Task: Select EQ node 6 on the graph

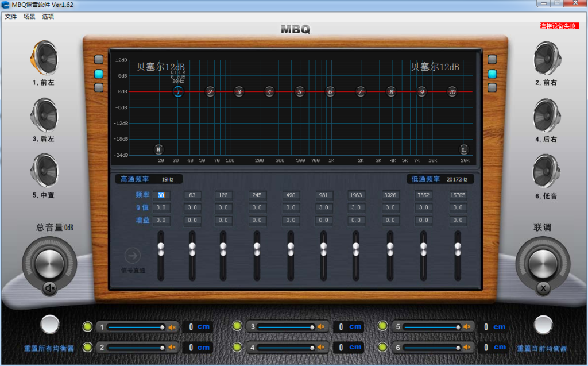Action: click(330, 91)
